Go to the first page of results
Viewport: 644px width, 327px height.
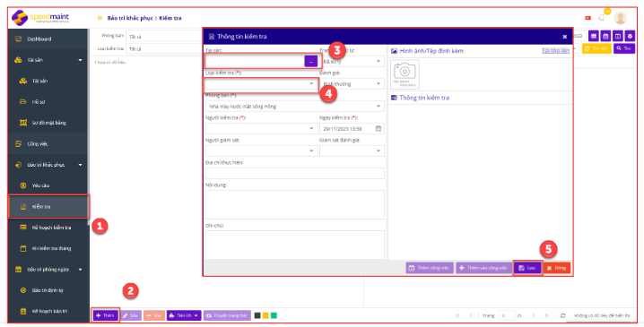pyautogui.click(x=457, y=315)
